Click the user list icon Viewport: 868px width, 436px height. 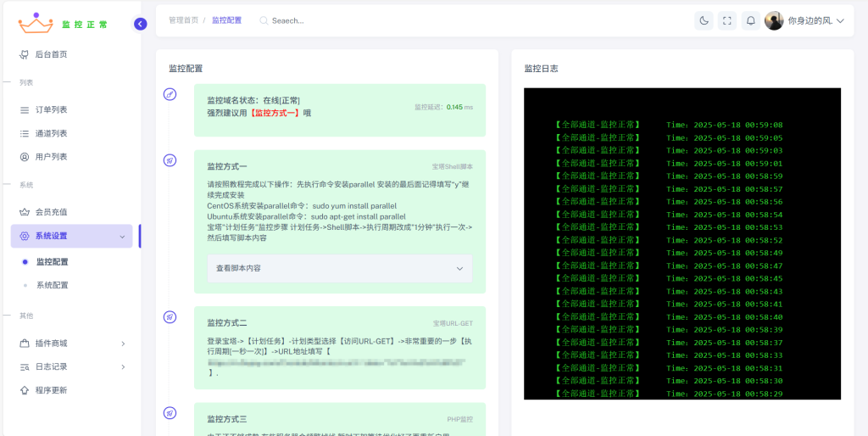click(25, 157)
